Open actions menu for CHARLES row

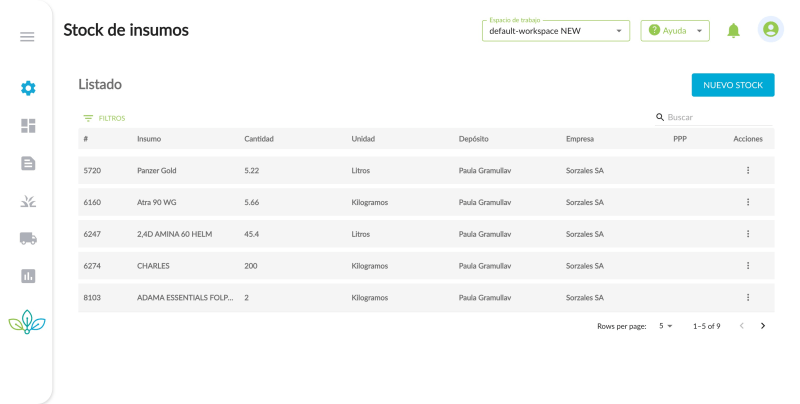click(748, 266)
